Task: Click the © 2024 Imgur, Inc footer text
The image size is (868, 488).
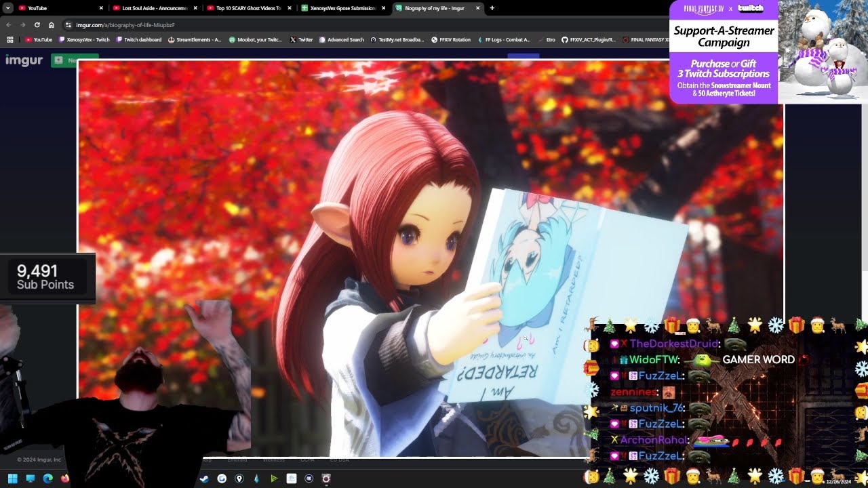Action: (x=39, y=460)
